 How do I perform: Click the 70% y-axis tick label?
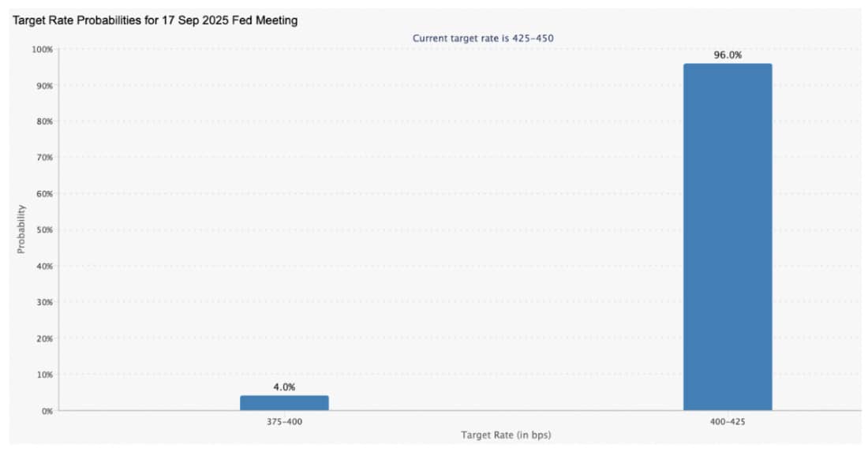pyautogui.click(x=43, y=158)
